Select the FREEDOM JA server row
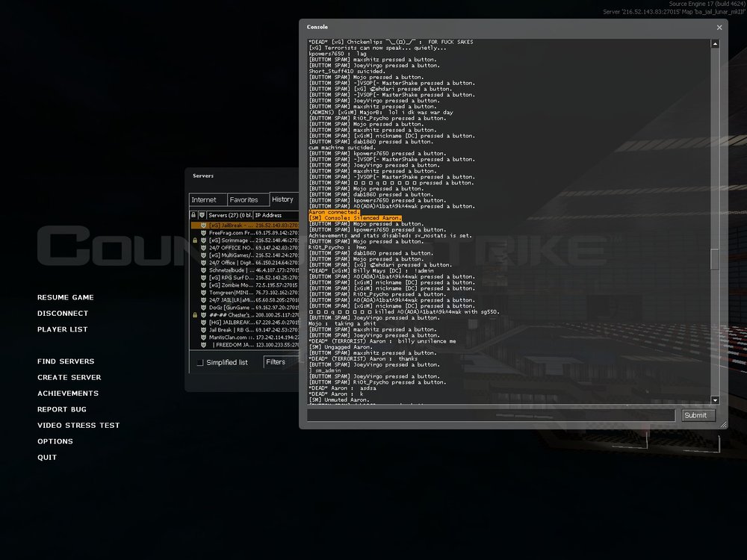Image resolution: width=747 pixels, height=560 pixels. [244, 344]
